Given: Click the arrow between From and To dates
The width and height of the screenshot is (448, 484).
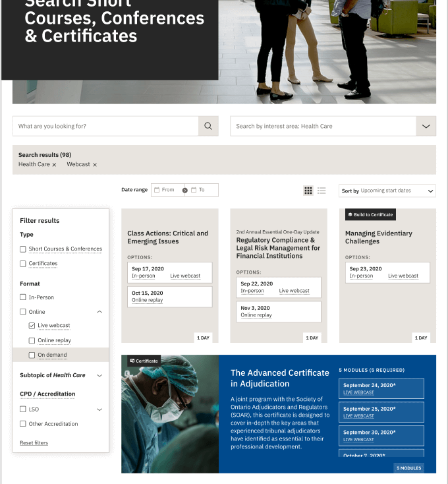Looking at the screenshot, I should 184,191.
